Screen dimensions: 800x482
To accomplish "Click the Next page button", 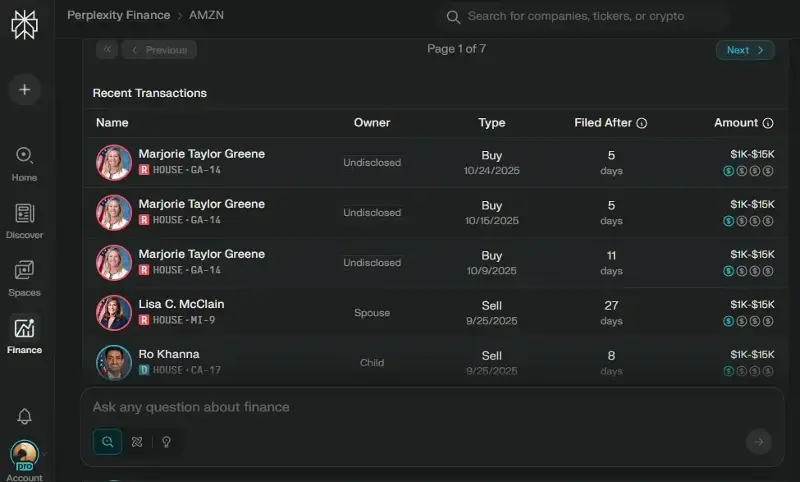I will (x=745, y=50).
